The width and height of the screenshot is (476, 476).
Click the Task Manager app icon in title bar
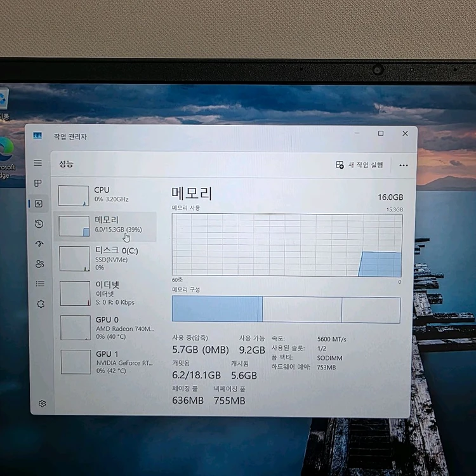37,135
